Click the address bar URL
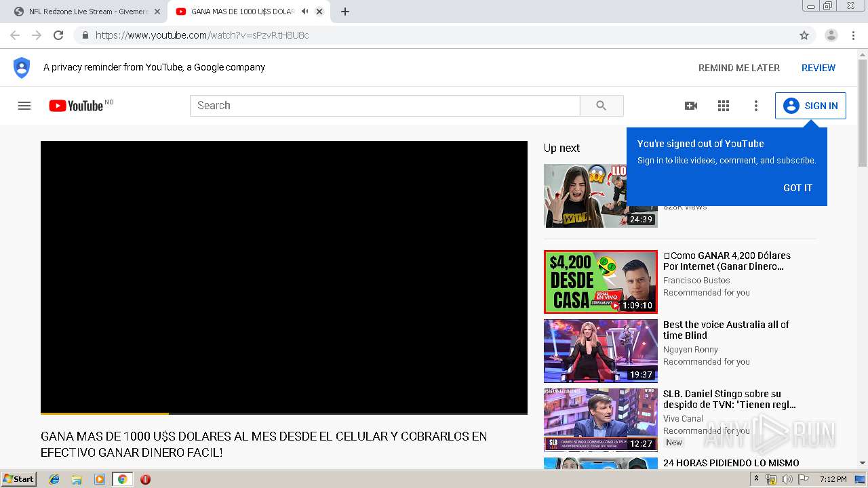The image size is (868, 488). point(202,35)
